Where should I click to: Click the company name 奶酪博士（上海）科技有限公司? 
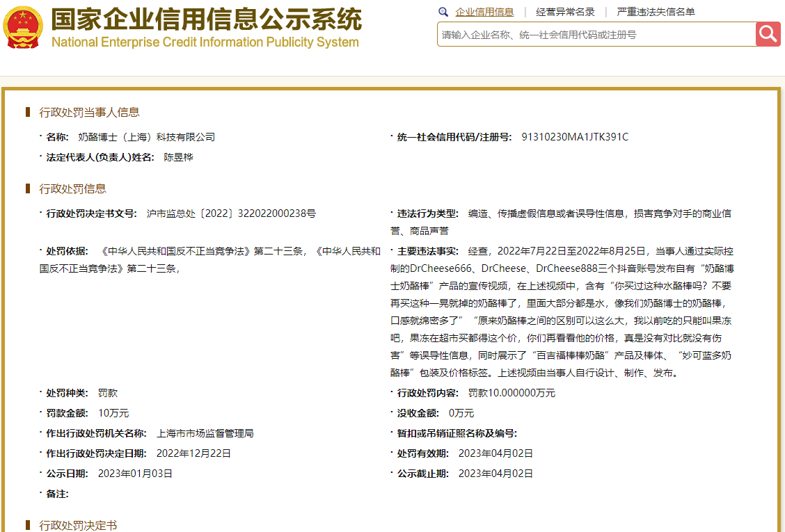point(147,137)
